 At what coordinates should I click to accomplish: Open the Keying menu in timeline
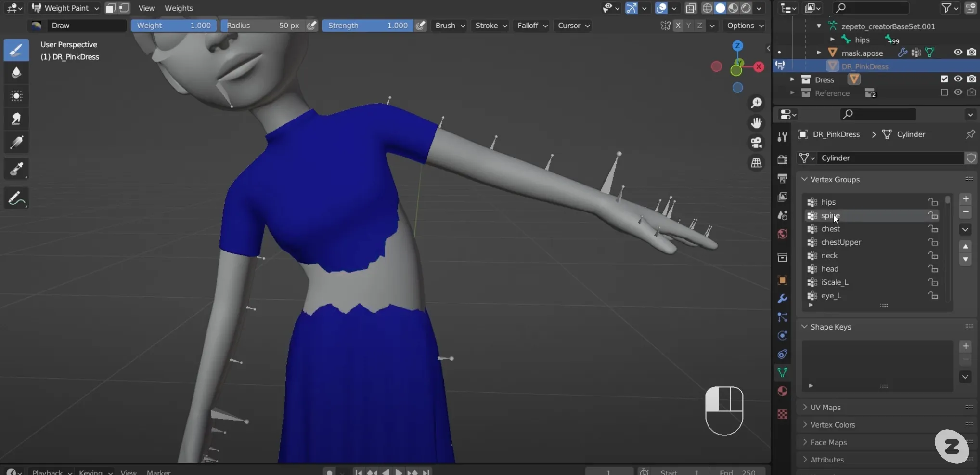pos(95,472)
